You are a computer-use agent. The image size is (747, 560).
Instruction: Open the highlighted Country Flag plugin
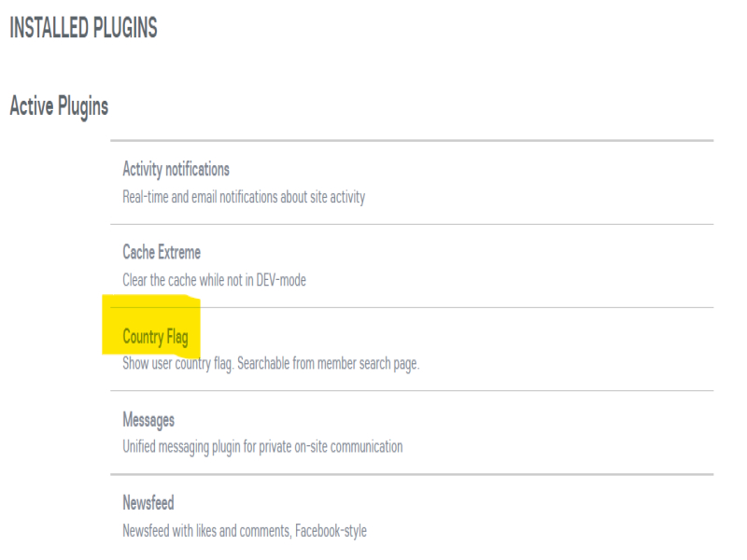155,337
